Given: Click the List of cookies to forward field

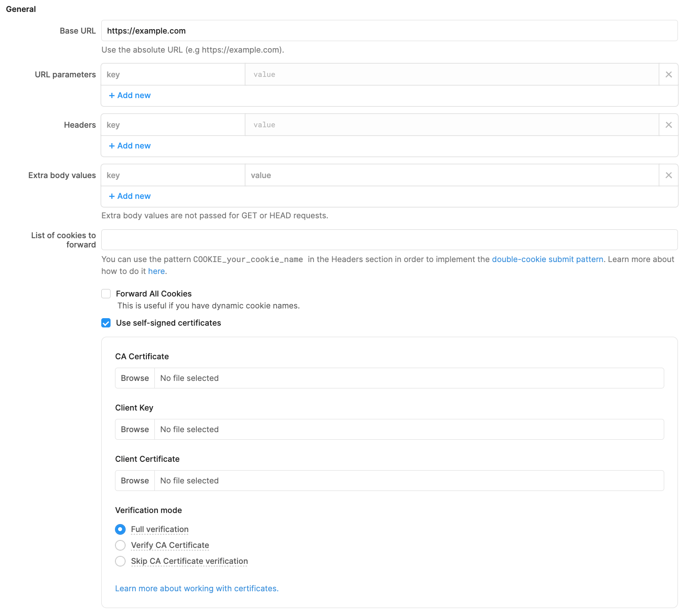Looking at the screenshot, I should (389, 240).
